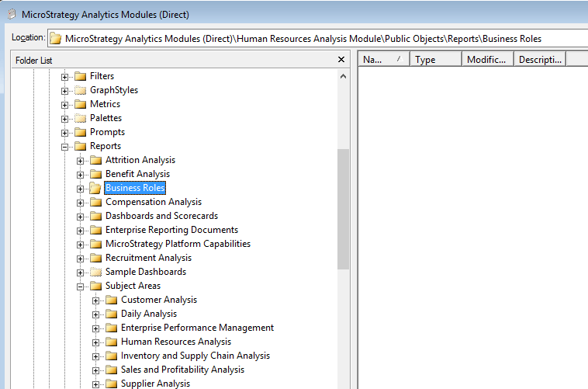Sort by the Type column header

coord(435,60)
